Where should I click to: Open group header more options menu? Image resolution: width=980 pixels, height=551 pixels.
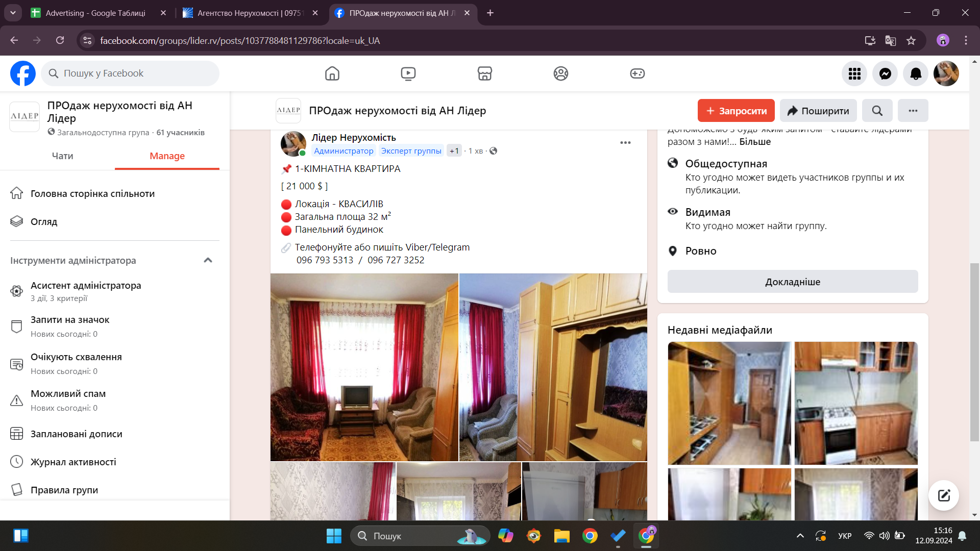tap(913, 111)
